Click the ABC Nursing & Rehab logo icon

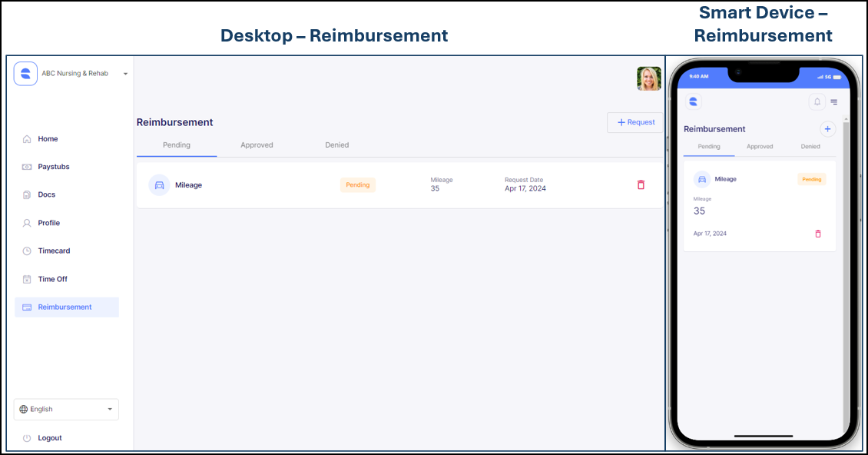25,73
